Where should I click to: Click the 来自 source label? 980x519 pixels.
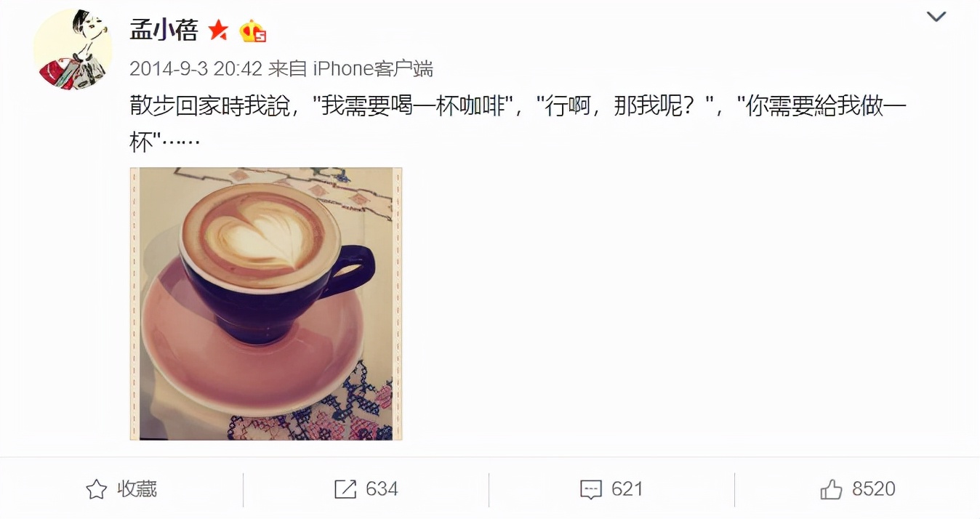[x=288, y=68]
